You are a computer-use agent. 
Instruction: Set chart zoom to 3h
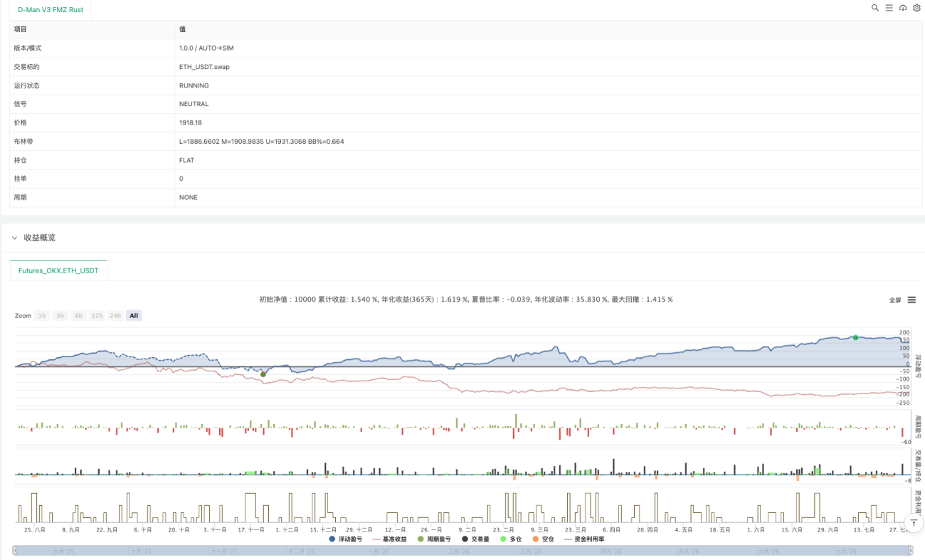point(60,315)
